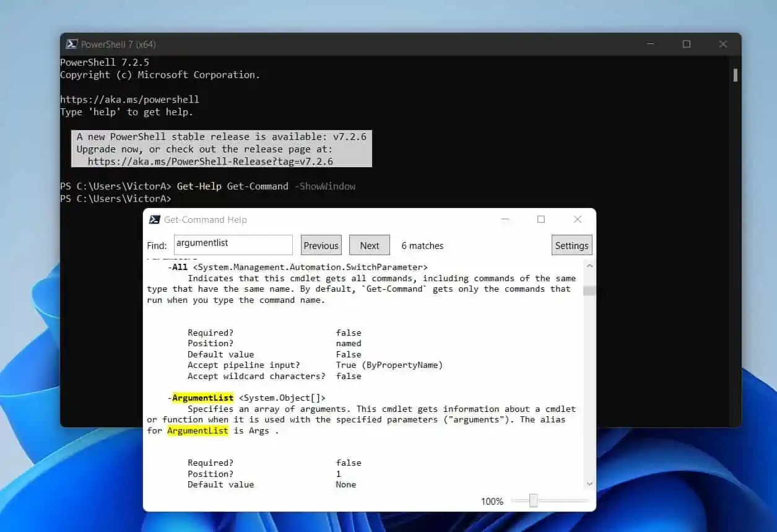The image size is (777, 532).
Task: Click the '6 matches' result count
Action: click(422, 245)
